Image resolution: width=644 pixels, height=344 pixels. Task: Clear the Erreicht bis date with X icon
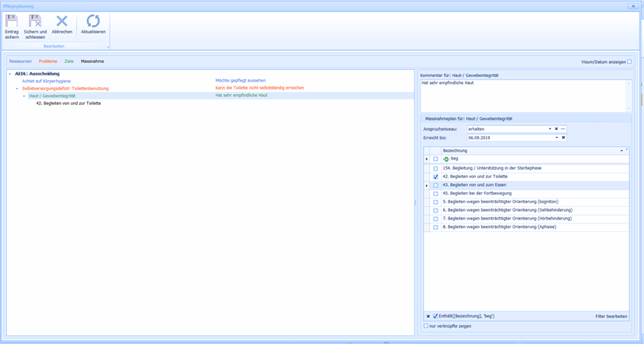563,138
